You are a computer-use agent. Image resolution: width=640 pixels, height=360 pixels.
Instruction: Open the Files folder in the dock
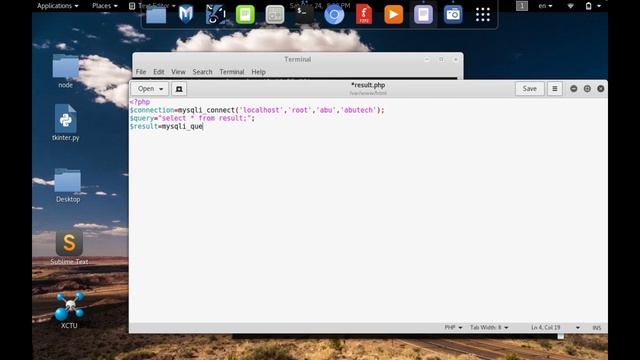(156, 16)
